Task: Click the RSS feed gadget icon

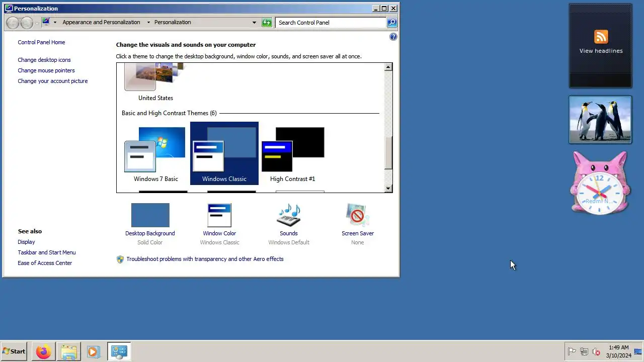Action: click(x=601, y=37)
